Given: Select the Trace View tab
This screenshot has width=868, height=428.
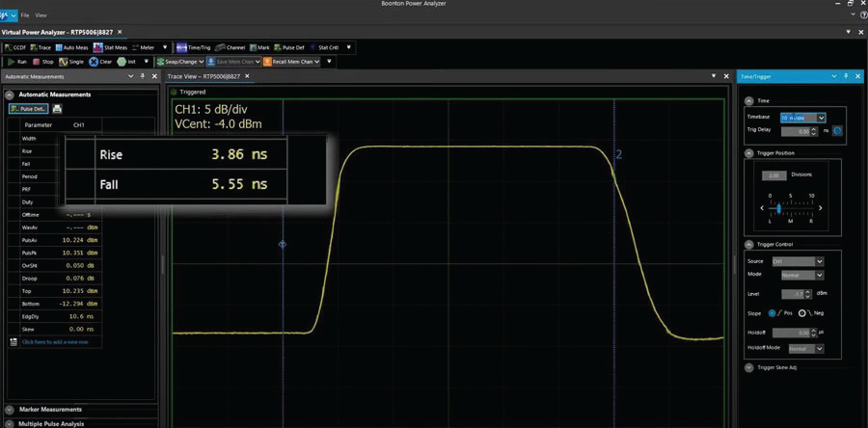Looking at the screenshot, I should [x=207, y=75].
